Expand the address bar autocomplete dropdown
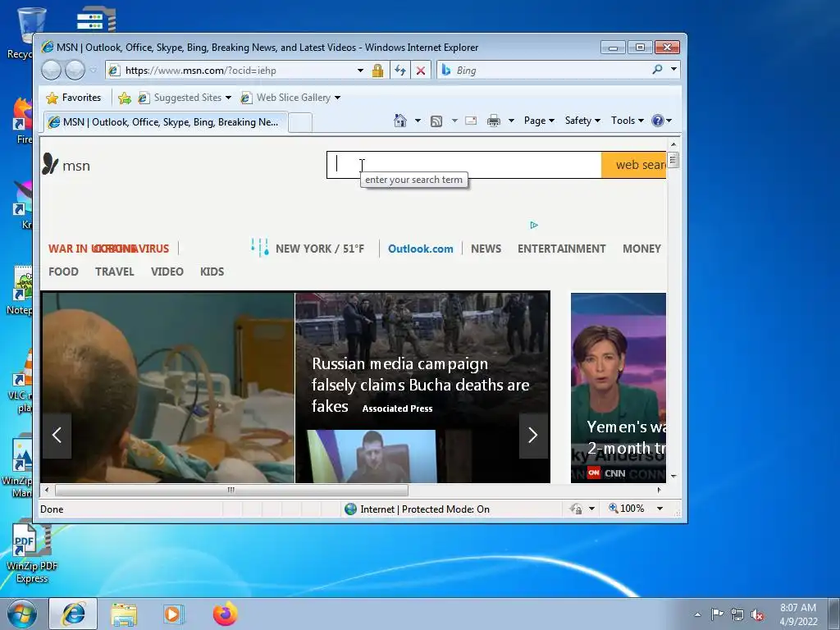This screenshot has height=630, width=840. [361, 71]
